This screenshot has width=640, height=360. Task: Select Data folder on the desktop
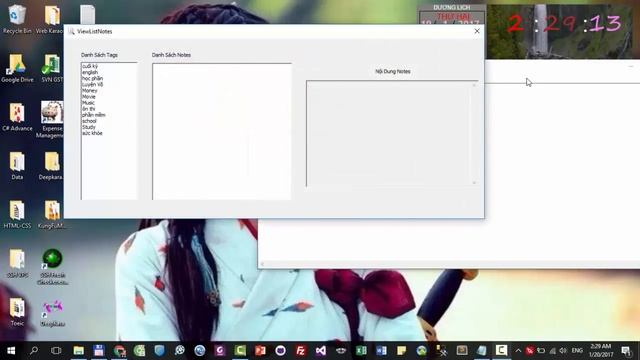point(17,166)
